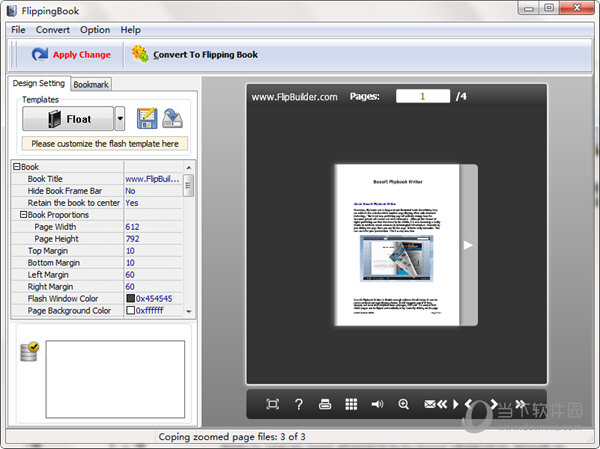Collapse the Book property group
This screenshot has width=600, height=449.
(x=16, y=167)
